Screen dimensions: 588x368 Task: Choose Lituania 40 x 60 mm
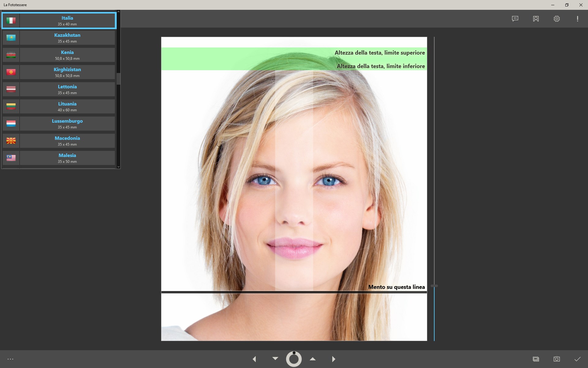[67, 106]
